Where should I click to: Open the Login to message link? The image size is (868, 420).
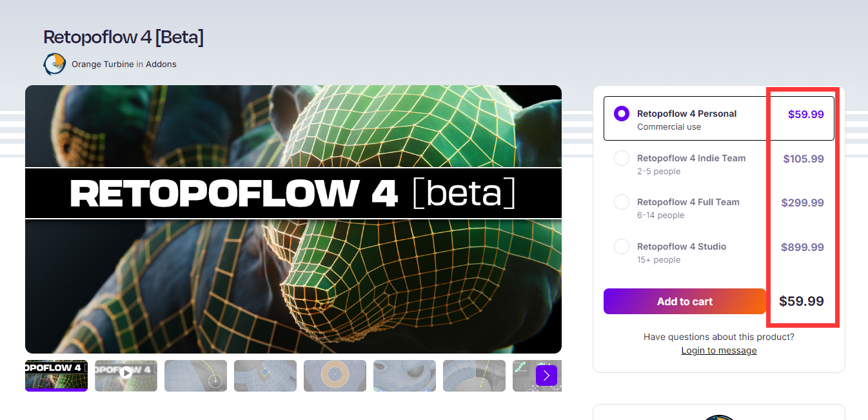pos(719,350)
